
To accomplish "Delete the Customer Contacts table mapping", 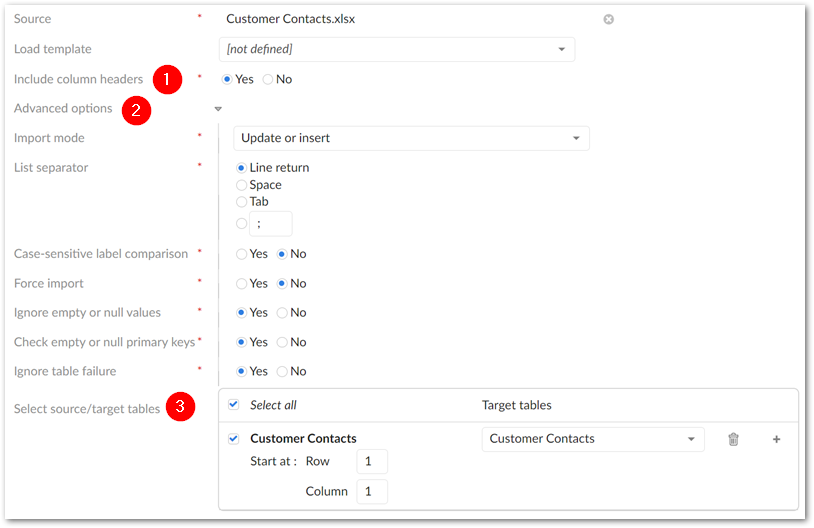I will [x=733, y=439].
